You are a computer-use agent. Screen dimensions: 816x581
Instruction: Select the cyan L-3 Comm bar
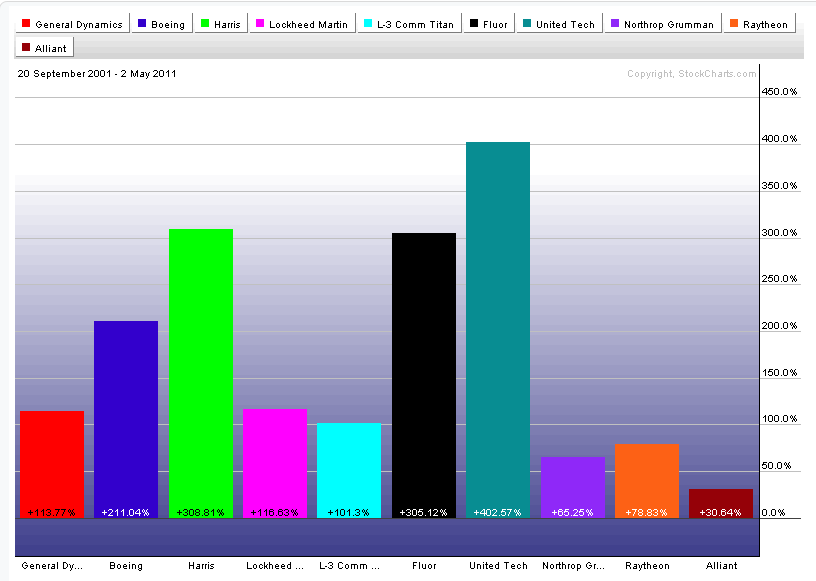(349, 470)
